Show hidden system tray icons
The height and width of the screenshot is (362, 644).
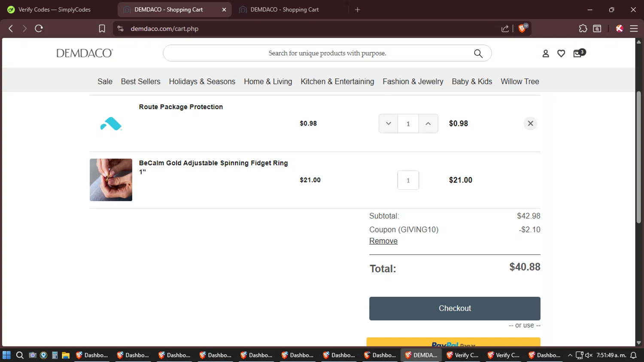(570, 355)
